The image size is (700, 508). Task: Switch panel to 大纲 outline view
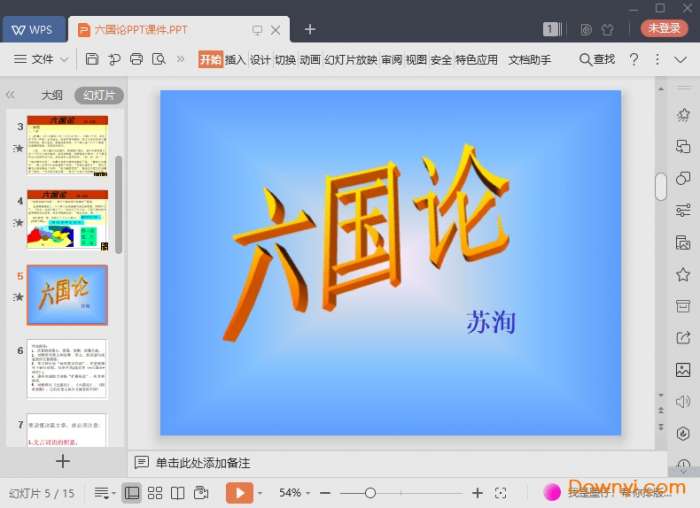[x=52, y=96]
